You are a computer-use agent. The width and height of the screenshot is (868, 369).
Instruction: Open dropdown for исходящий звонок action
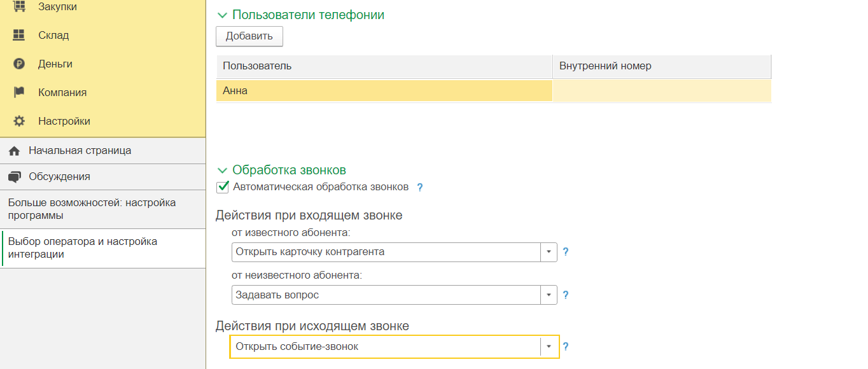click(x=548, y=347)
